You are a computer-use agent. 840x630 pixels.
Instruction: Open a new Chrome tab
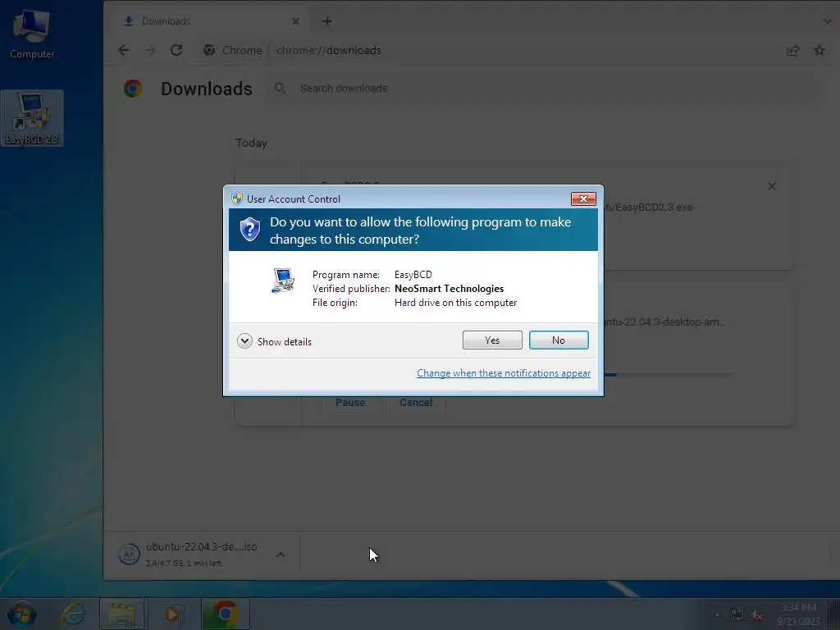pos(327,21)
